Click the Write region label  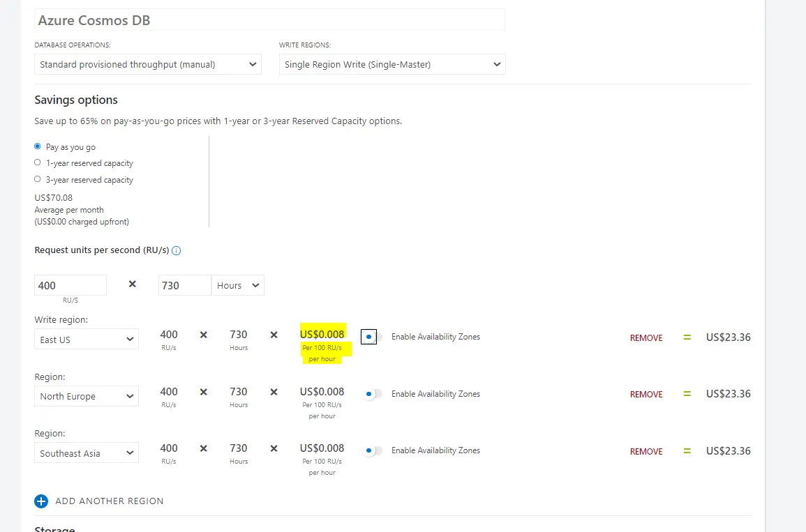click(61, 319)
